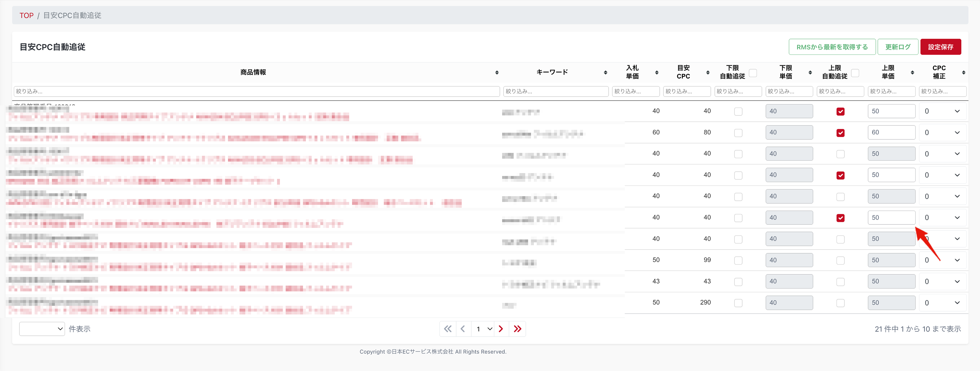Go to the first page of results
This screenshot has height=371, width=980.
pyautogui.click(x=448, y=329)
